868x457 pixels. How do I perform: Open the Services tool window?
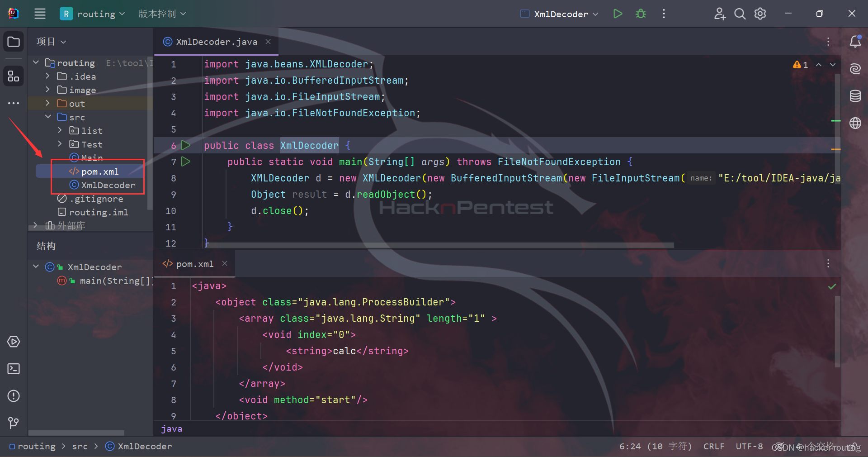[x=14, y=342]
